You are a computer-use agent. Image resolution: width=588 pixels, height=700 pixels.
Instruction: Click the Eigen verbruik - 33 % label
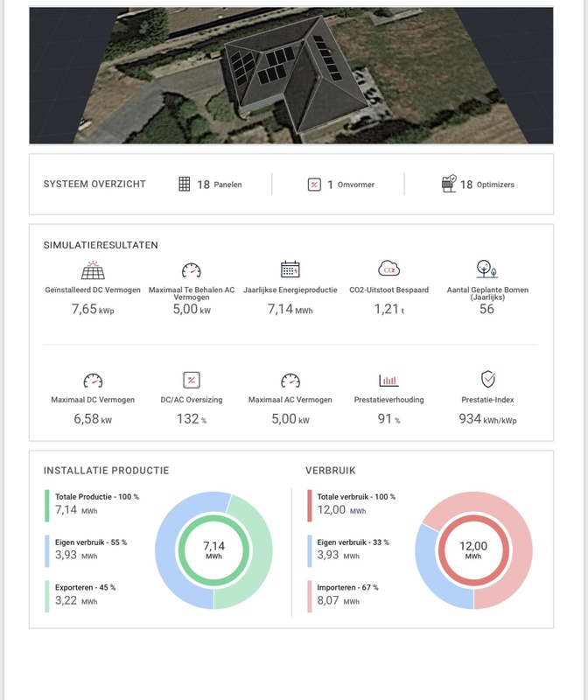353,542
